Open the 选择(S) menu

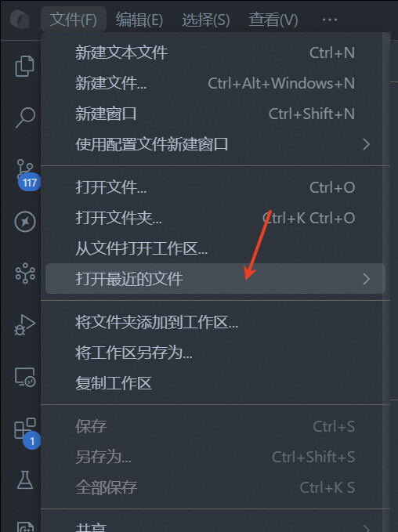coord(205,20)
